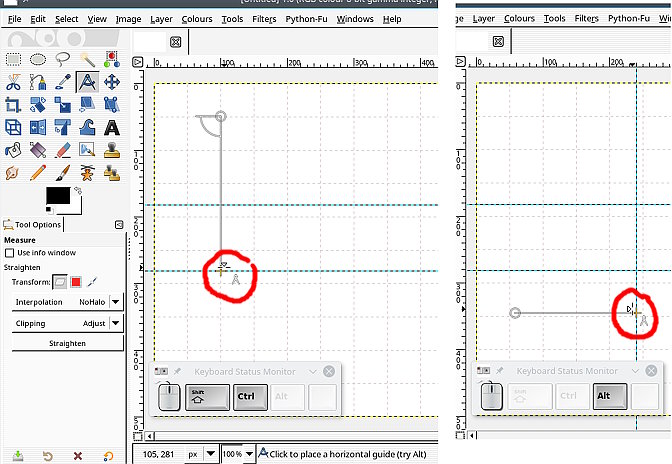Select the Scissors Select tool
Screen dimensions: 672x464
(x=13, y=82)
